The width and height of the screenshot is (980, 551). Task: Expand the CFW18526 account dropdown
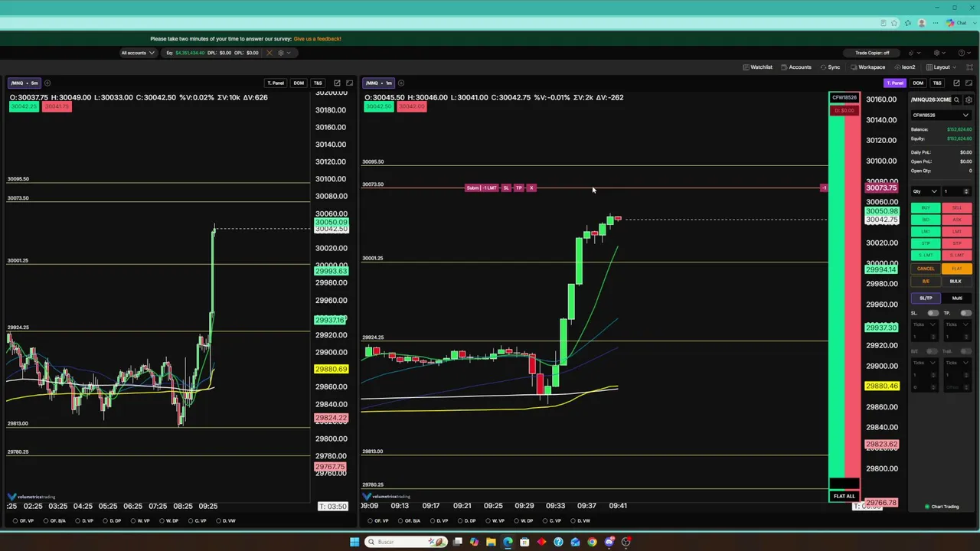[x=941, y=115]
